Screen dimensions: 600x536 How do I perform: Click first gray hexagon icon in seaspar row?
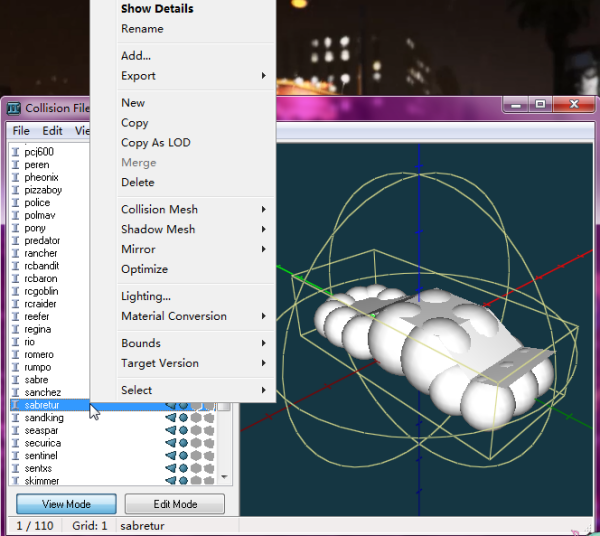[x=196, y=430]
